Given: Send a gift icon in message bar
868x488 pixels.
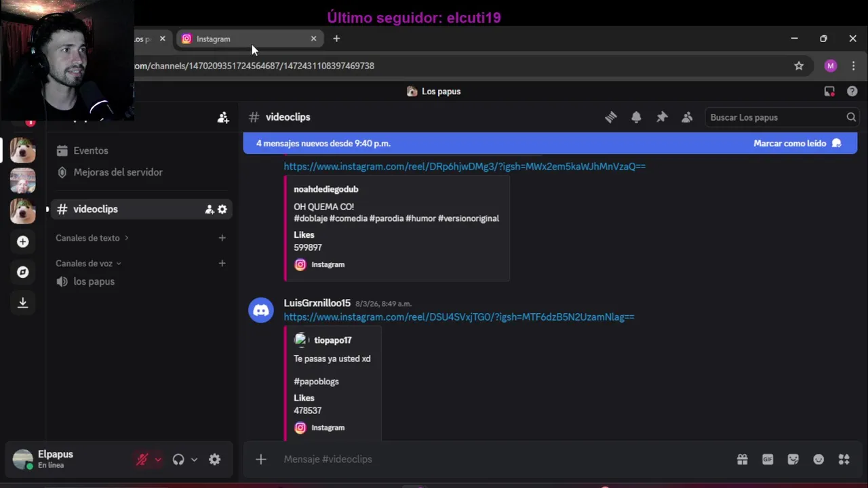Looking at the screenshot, I should [743, 460].
